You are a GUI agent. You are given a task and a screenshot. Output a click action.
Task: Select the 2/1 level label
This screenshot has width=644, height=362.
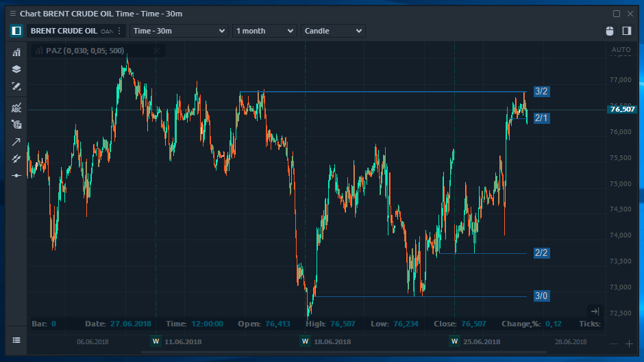541,118
